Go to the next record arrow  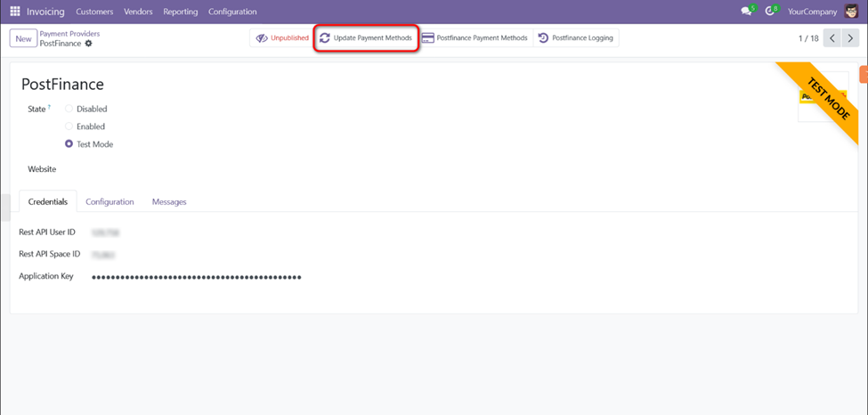[852, 38]
